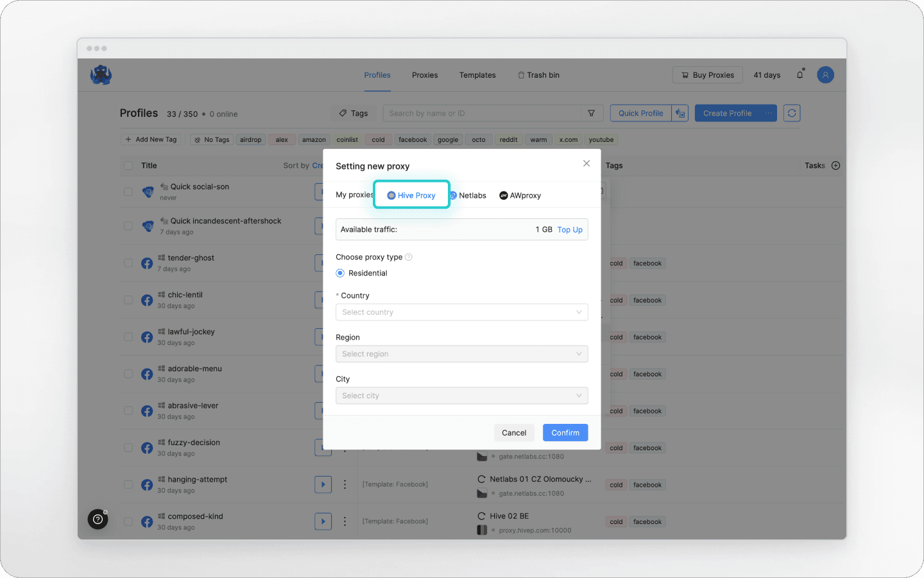Filter by the amazon tag chip

pos(314,139)
